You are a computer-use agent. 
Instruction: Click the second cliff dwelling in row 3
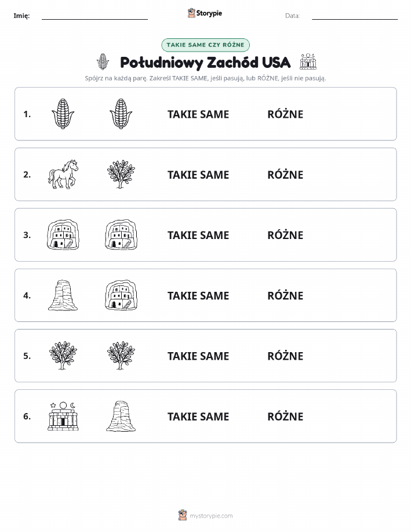tap(121, 235)
